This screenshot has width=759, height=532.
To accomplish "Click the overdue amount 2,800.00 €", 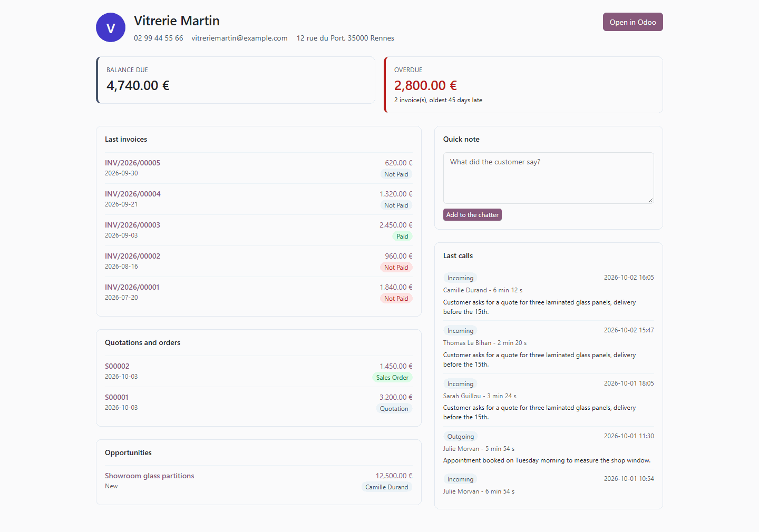I will [425, 85].
